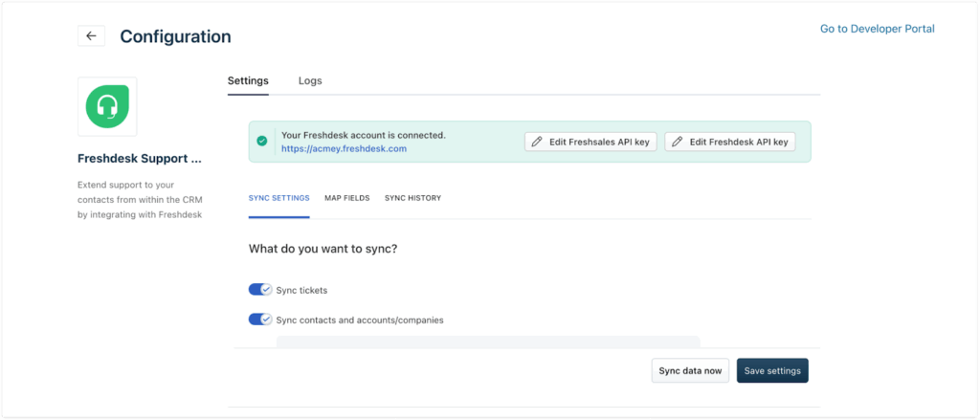Disable the Sync tickets toggle

[260, 290]
